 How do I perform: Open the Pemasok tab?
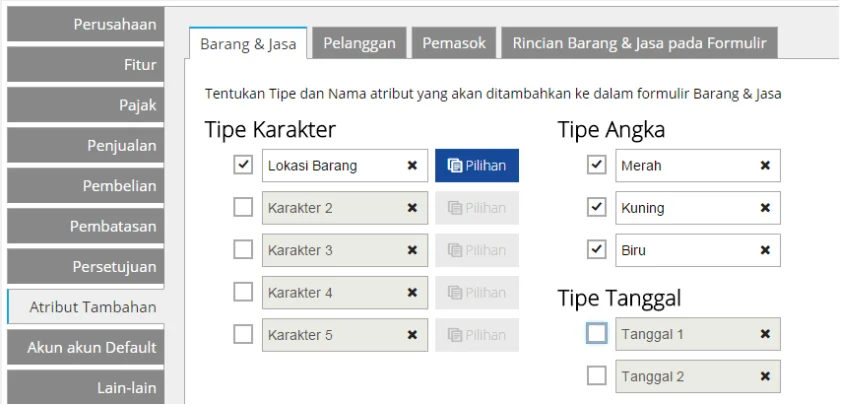(x=454, y=43)
